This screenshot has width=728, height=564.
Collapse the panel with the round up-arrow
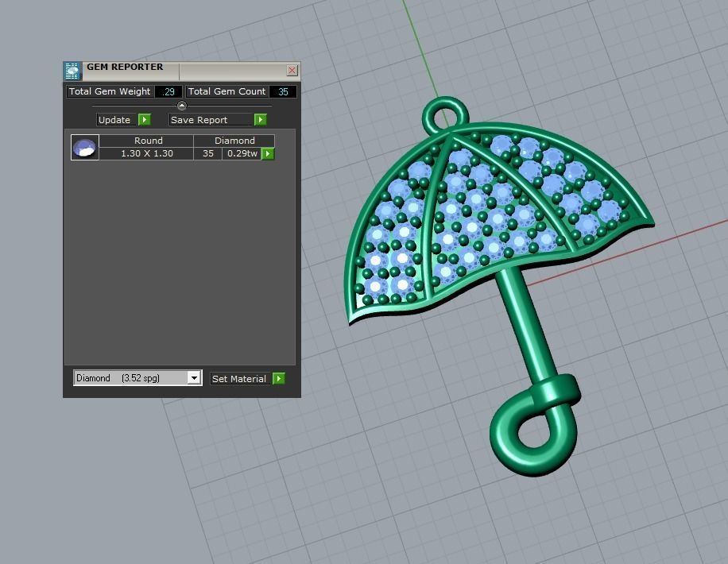click(x=182, y=106)
